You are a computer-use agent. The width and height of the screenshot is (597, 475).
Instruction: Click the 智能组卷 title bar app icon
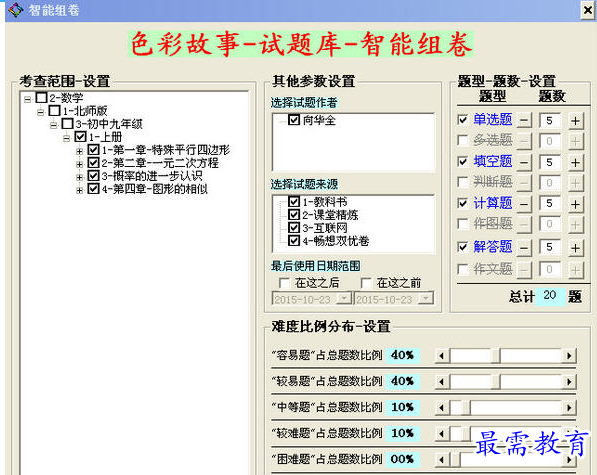(x=15, y=10)
